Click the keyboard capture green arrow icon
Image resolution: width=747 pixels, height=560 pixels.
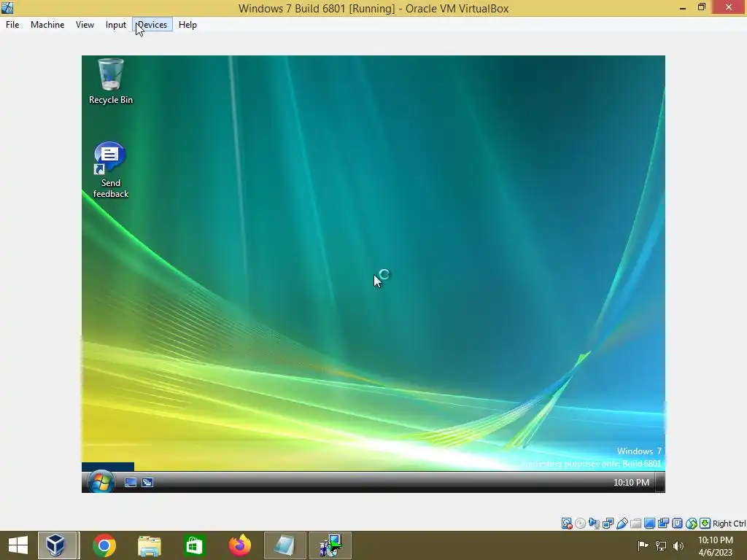(x=705, y=524)
